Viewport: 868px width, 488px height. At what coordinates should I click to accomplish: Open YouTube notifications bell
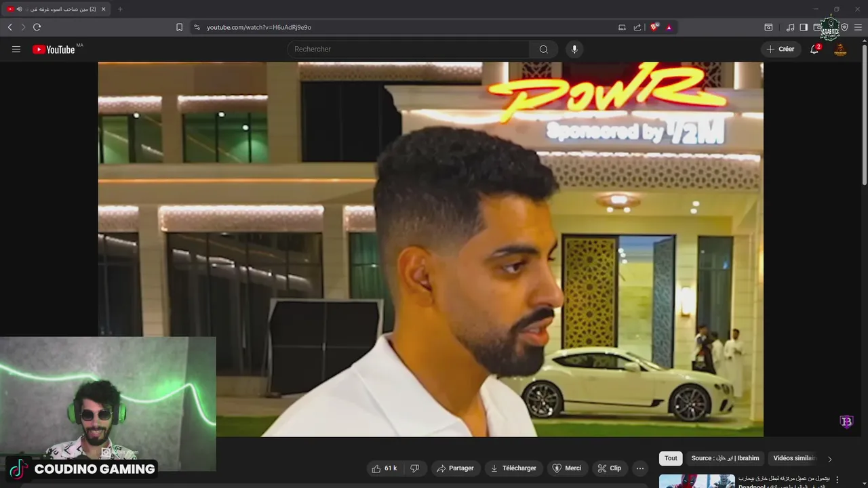click(814, 49)
